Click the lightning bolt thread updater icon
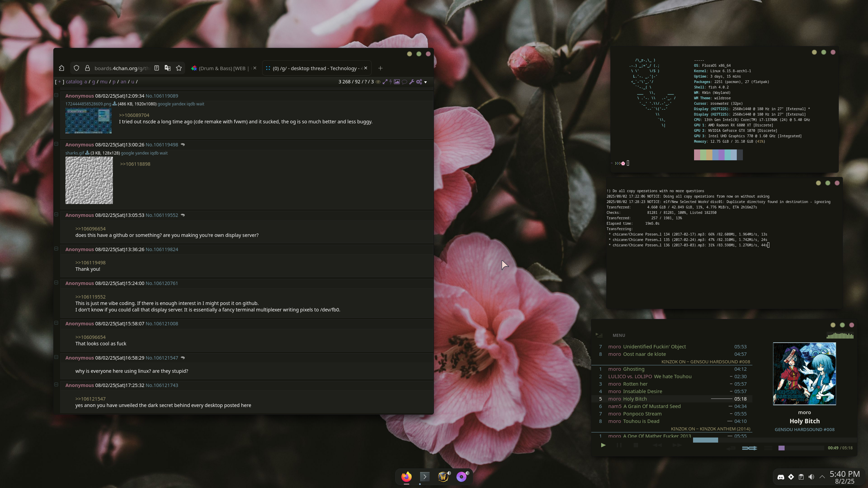 [391, 82]
